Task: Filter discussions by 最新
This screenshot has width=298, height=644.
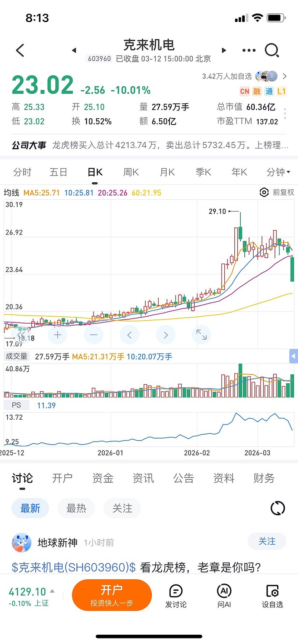Action: 30,508
